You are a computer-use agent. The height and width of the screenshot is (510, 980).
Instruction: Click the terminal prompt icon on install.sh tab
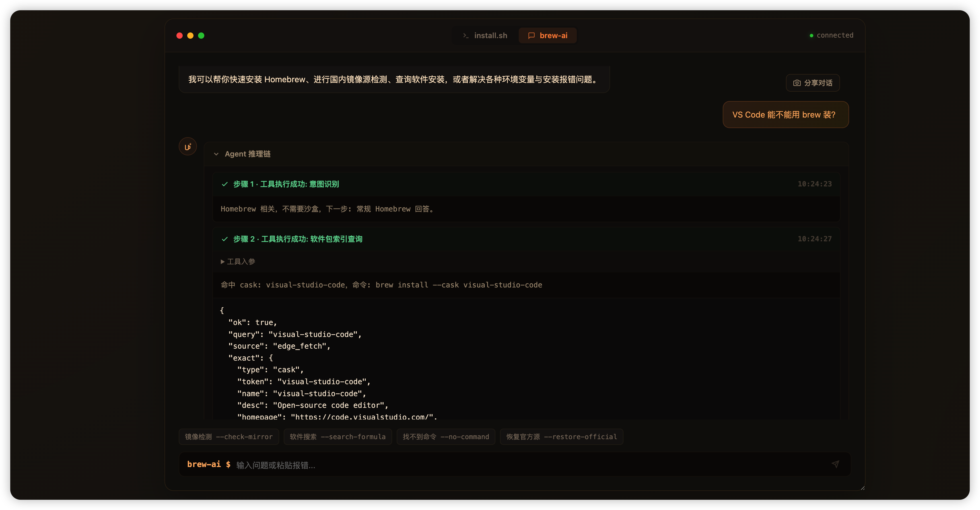tap(466, 35)
